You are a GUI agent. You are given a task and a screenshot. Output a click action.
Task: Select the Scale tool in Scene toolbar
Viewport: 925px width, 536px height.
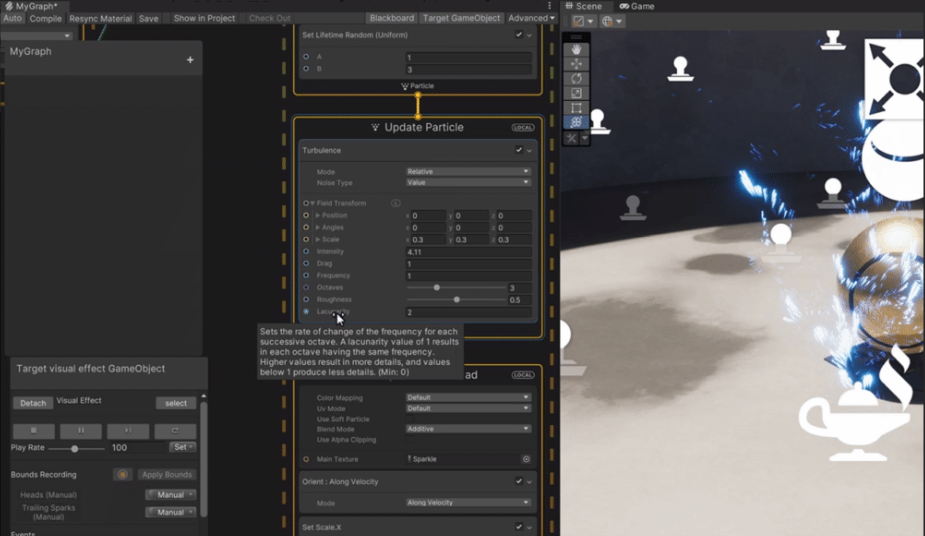[576, 93]
